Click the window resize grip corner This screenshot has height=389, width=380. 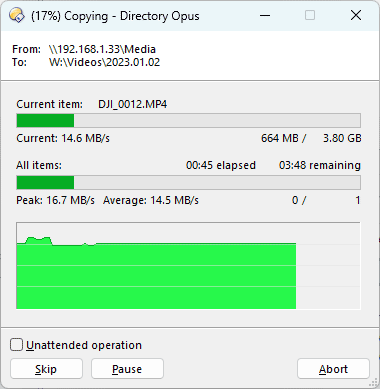click(374, 383)
